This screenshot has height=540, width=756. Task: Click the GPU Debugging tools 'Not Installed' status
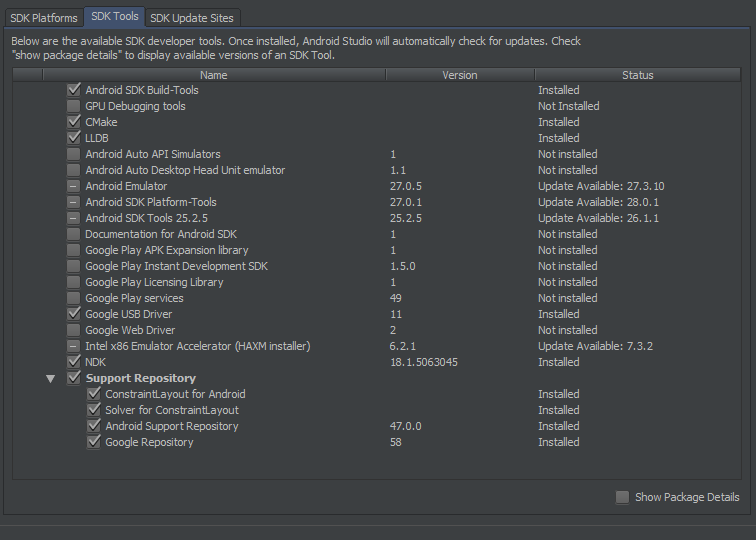click(x=568, y=106)
